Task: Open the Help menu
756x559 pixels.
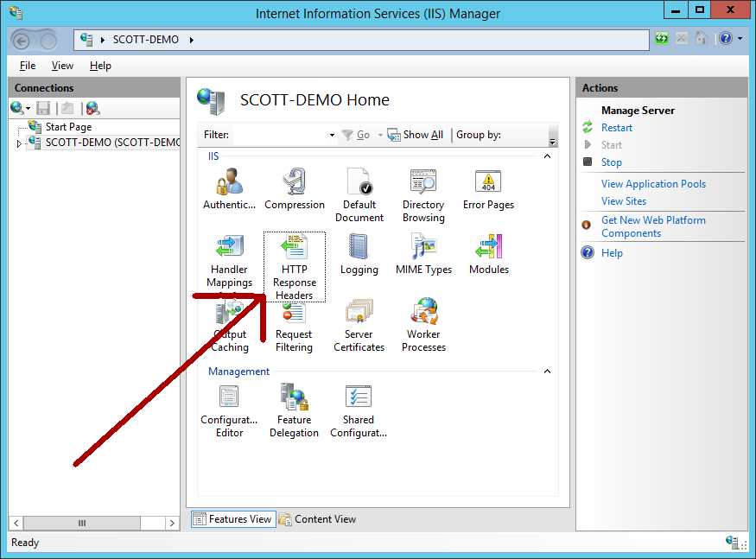Action: coord(100,66)
